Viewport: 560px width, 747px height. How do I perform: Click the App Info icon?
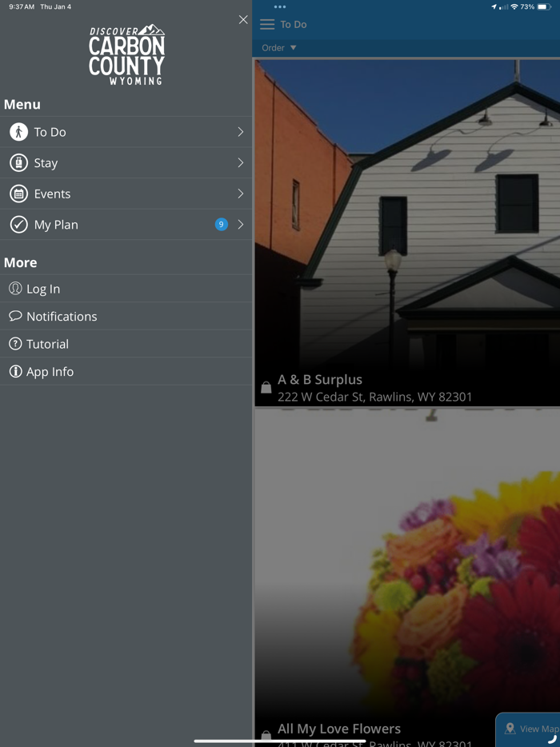pyautogui.click(x=15, y=371)
